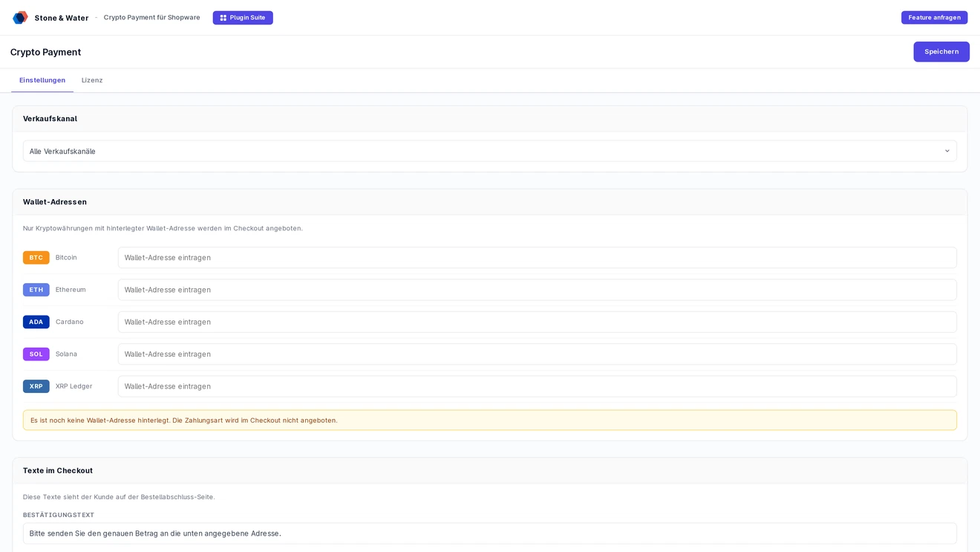
Task: Click the Wallet-Adressen section heading
Action: [55, 202]
